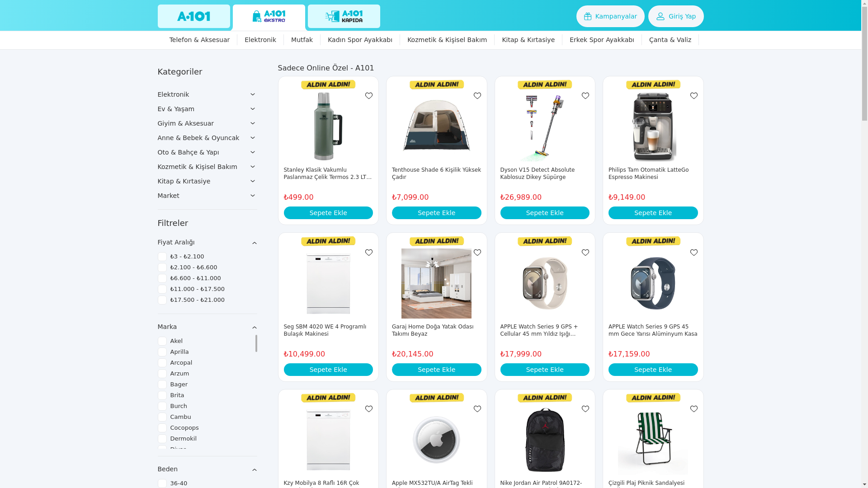The height and width of the screenshot is (488, 868).
Task: Add Tenthouse Shade tent to cart
Action: click(x=437, y=213)
